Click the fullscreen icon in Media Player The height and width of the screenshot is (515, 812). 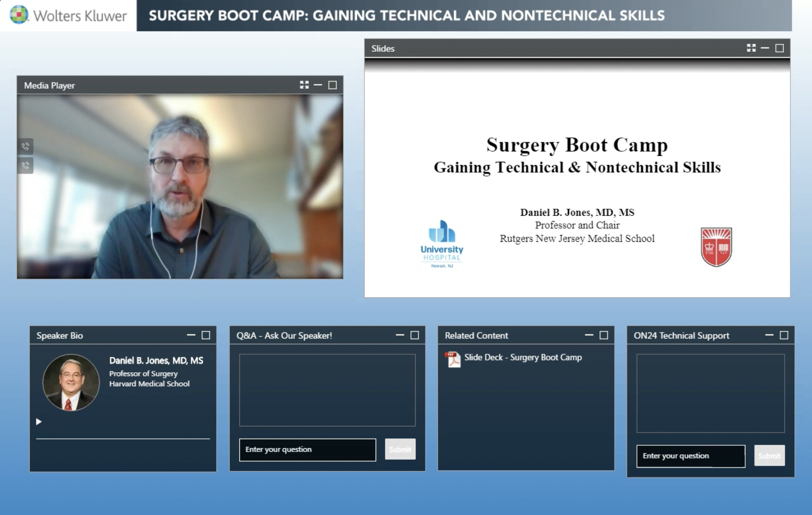304,85
